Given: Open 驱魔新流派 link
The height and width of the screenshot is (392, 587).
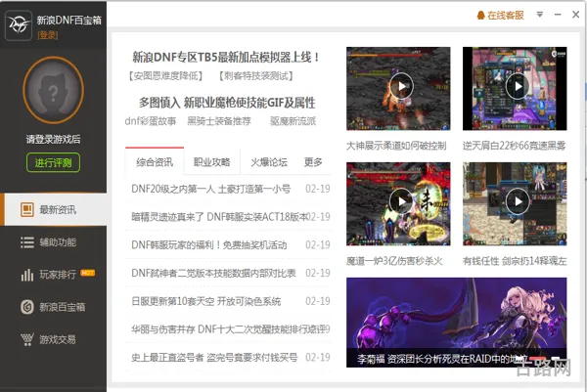Looking at the screenshot, I should [x=293, y=121].
